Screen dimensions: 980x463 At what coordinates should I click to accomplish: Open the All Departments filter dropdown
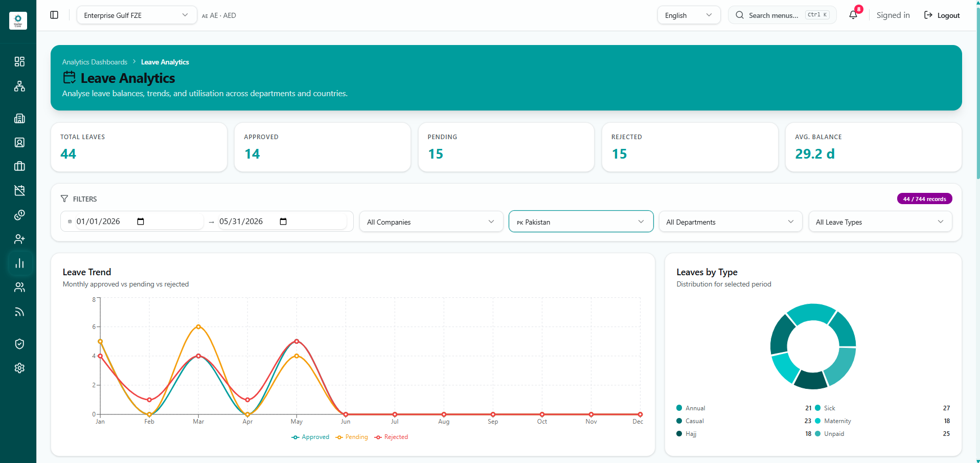(731, 222)
